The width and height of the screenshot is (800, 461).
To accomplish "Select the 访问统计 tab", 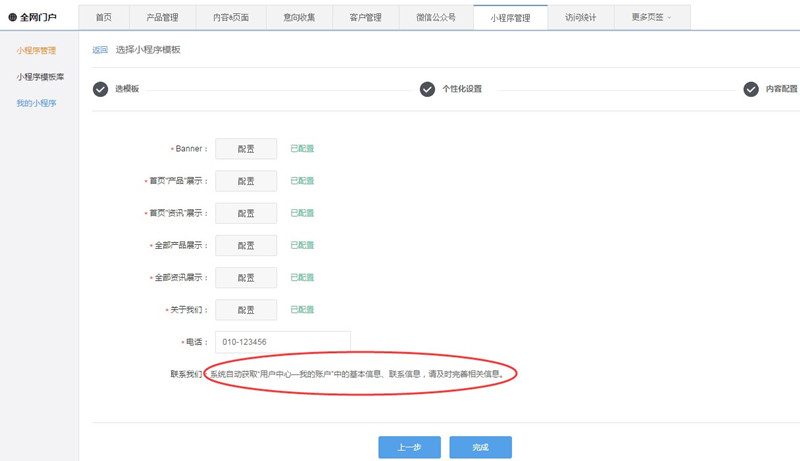I will [579, 17].
